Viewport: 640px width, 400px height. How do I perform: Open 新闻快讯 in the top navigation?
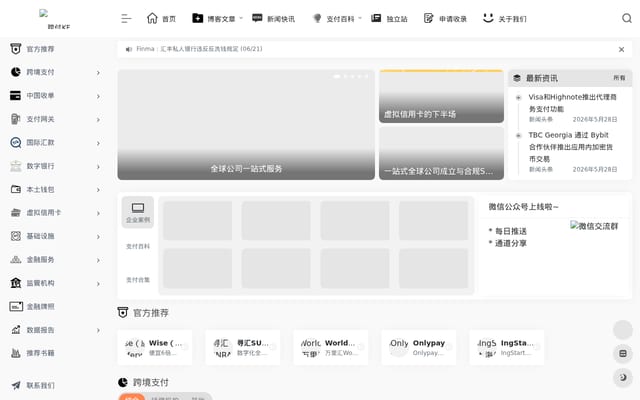pyautogui.click(x=273, y=18)
